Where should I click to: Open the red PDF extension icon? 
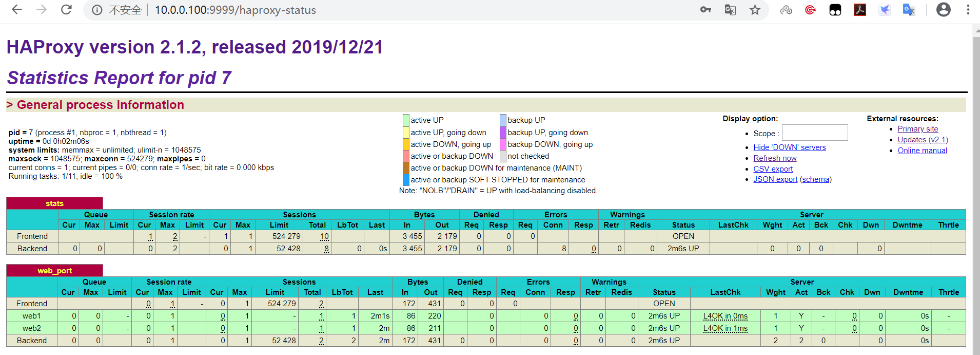[860, 10]
